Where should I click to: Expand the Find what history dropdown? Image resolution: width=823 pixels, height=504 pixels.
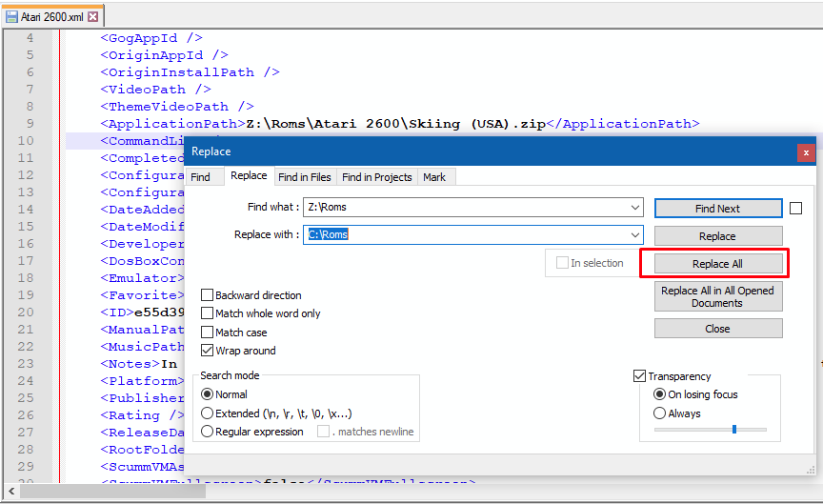click(x=635, y=208)
